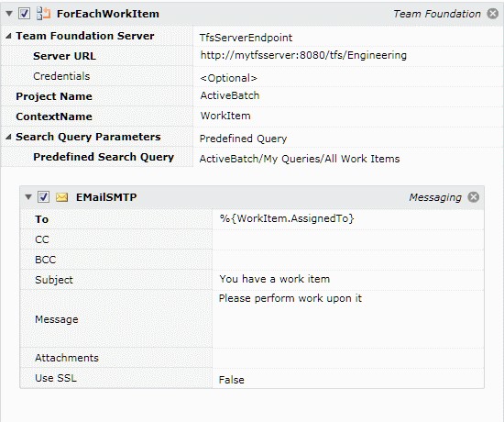Edit the Project Name ActiveBatch value
The width and height of the screenshot is (504, 422).
pos(348,96)
